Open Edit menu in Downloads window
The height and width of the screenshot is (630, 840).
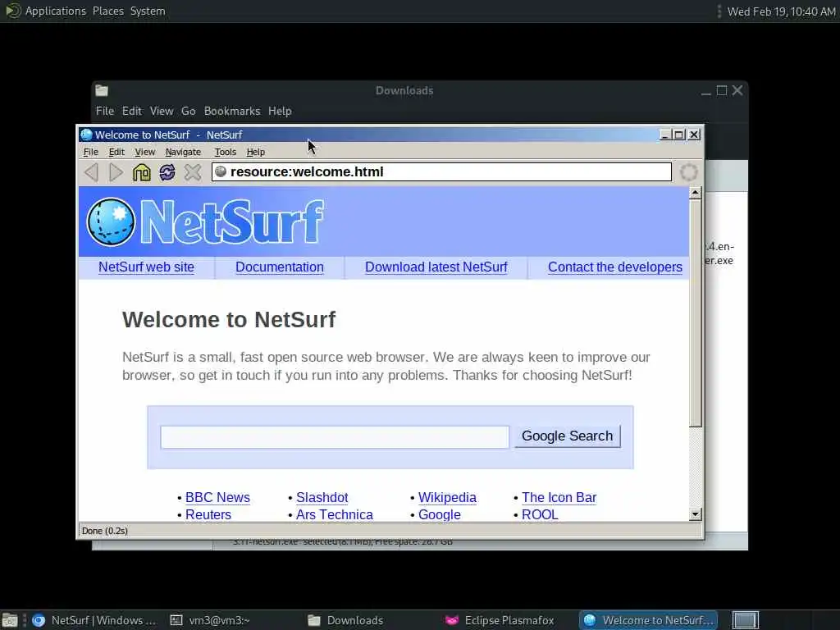point(132,111)
